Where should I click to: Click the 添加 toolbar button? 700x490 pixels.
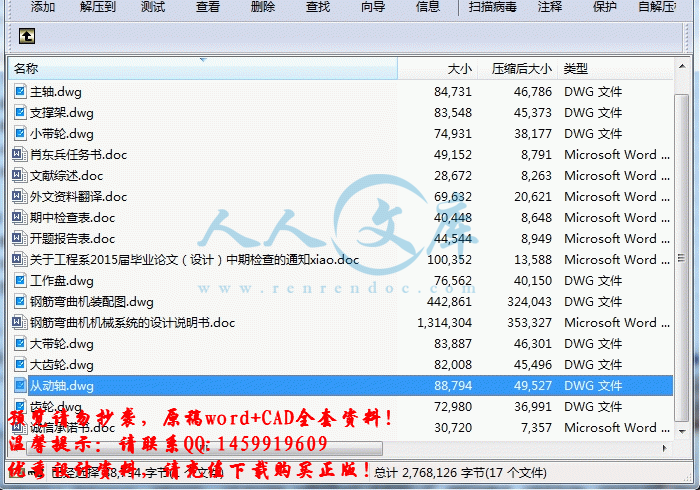coord(43,7)
